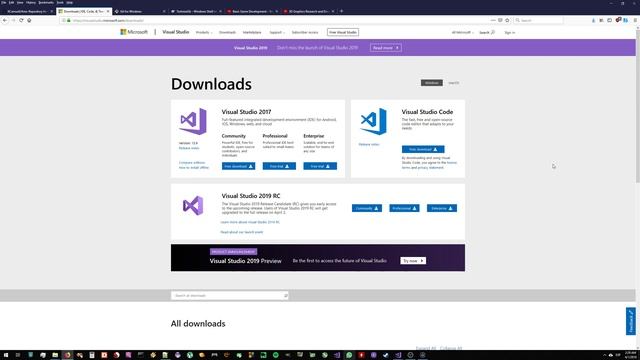Expand the All Microsoft dropdown
The width and height of the screenshot is (640, 360).
(x=462, y=32)
